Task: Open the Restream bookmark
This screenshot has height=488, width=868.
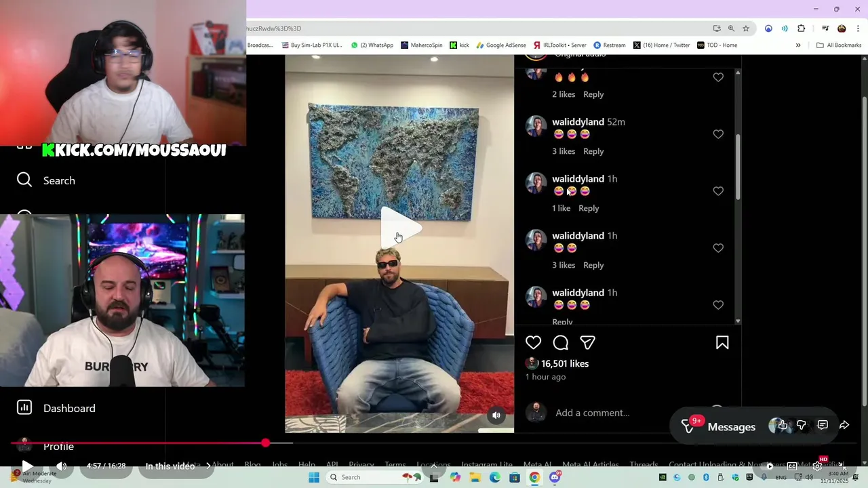Action: (x=610, y=45)
